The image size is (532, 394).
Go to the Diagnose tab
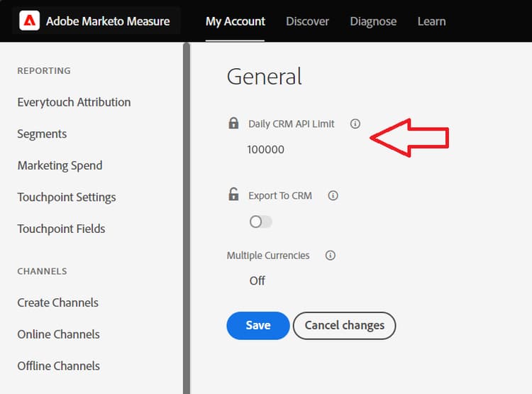(x=373, y=21)
